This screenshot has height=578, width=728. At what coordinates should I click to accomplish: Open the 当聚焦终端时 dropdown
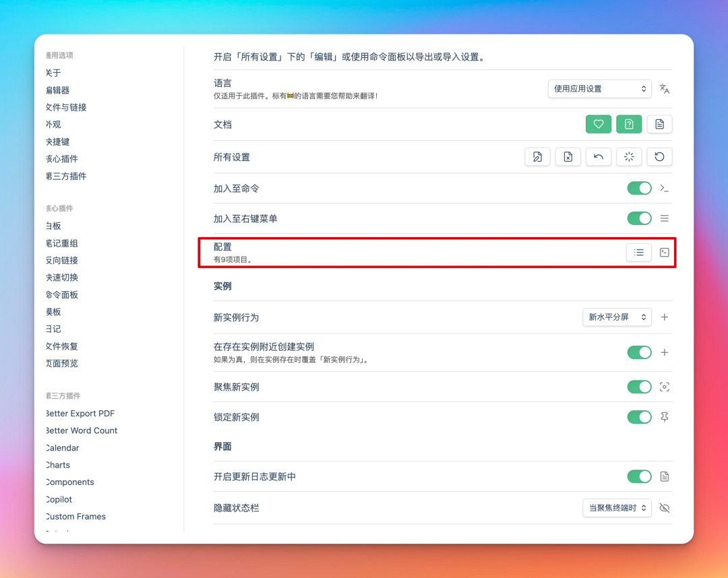pyautogui.click(x=617, y=508)
